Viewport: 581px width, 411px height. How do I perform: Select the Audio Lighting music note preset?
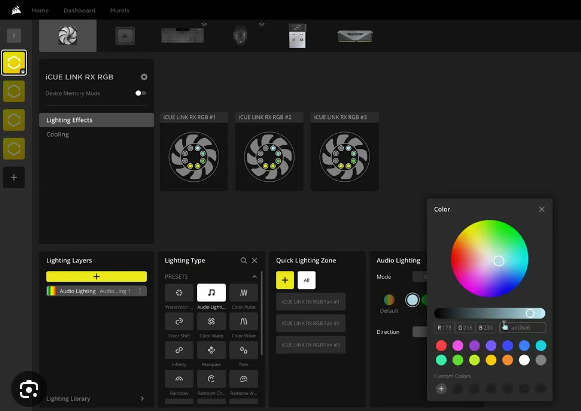coord(211,293)
